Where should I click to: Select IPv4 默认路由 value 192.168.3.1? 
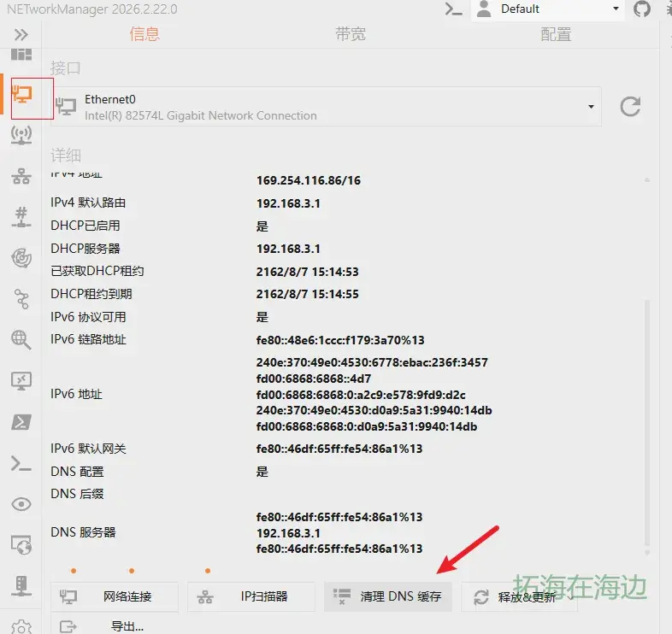click(x=288, y=203)
